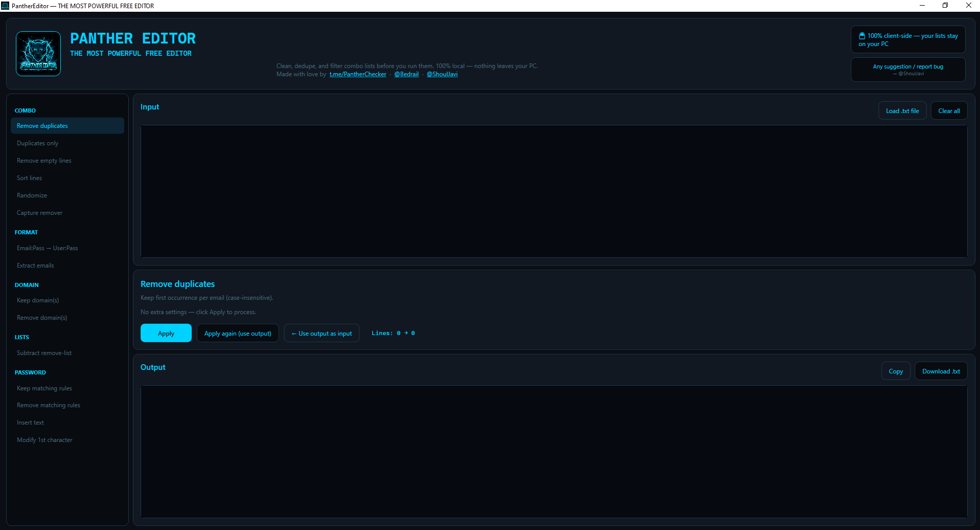
Task: Copy the output text
Action: (x=896, y=371)
